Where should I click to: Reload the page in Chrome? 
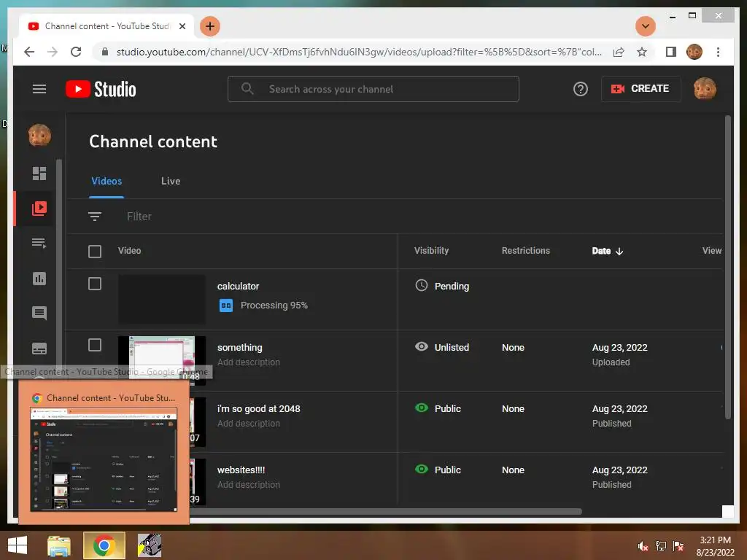pyautogui.click(x=76, y=52)
